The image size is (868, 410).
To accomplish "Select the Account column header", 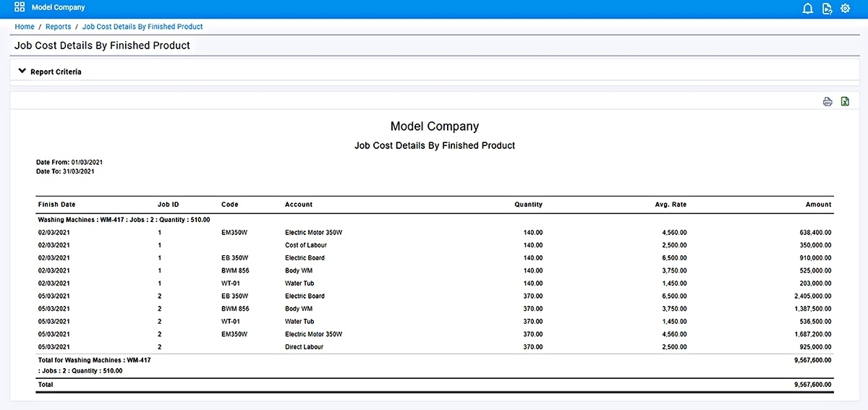I will [x=299, y=205].
